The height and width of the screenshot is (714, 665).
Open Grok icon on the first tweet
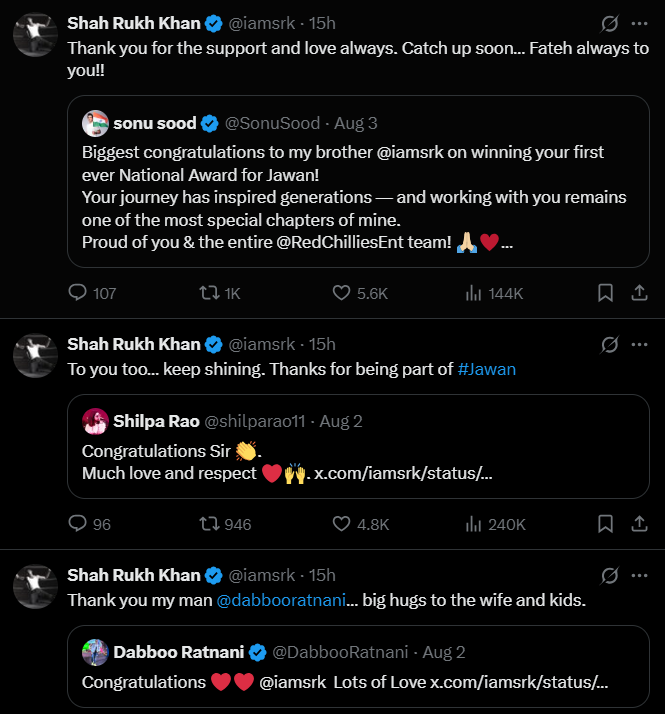609,23
